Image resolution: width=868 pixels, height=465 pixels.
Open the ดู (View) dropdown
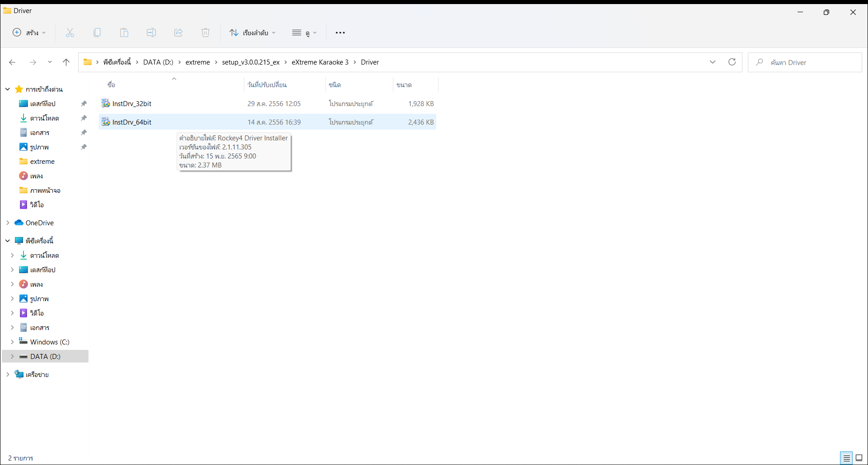(x=304, y=33)
